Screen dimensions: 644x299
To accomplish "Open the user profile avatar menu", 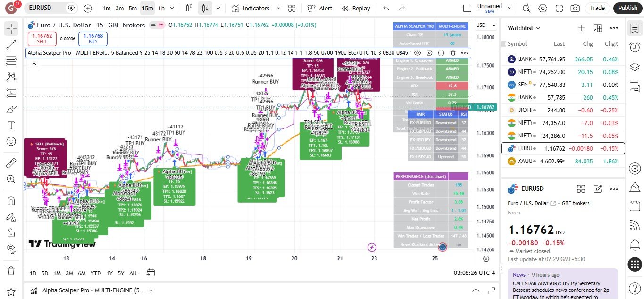I will [x=11, y=8].
